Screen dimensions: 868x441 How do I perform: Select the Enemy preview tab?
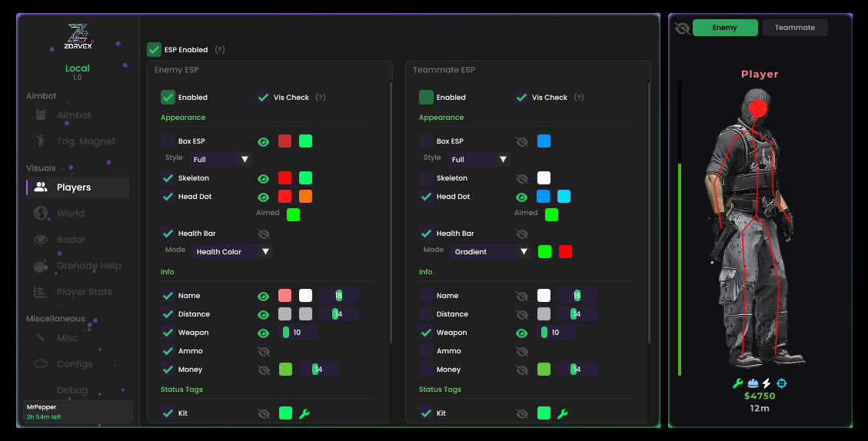pos(724,28)
